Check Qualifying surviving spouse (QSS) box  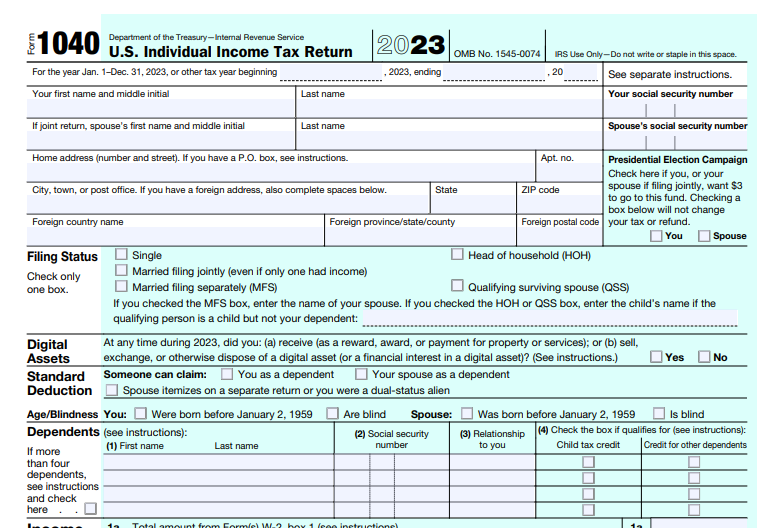click(x=457, y=285)
